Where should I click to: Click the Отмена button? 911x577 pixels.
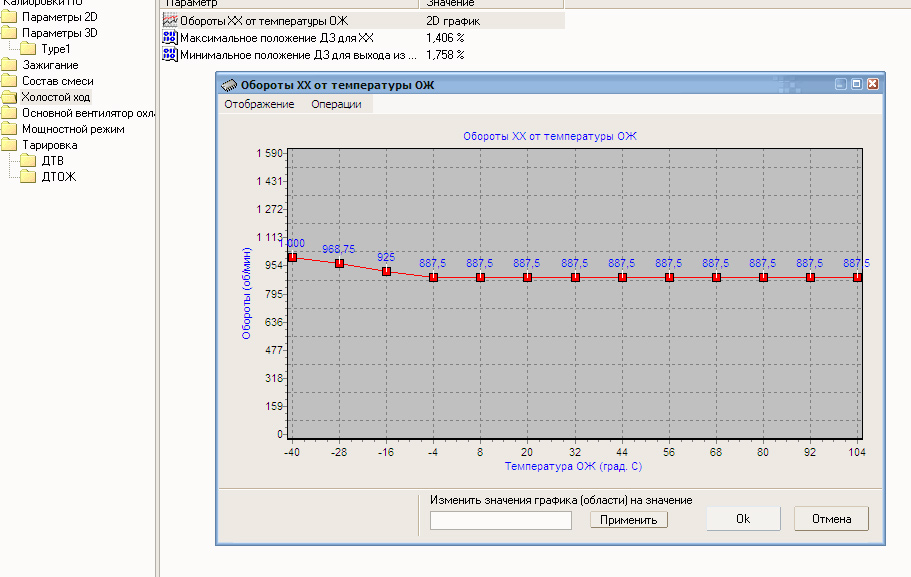click(x=831, y=519)
